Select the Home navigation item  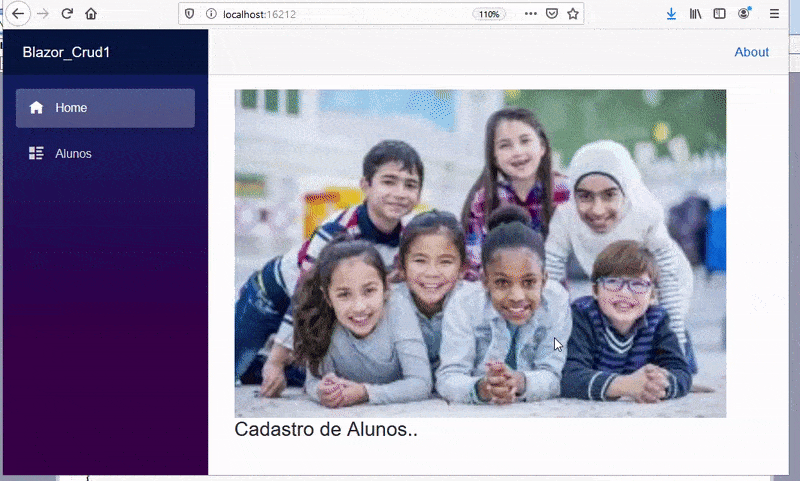(105, 108)
